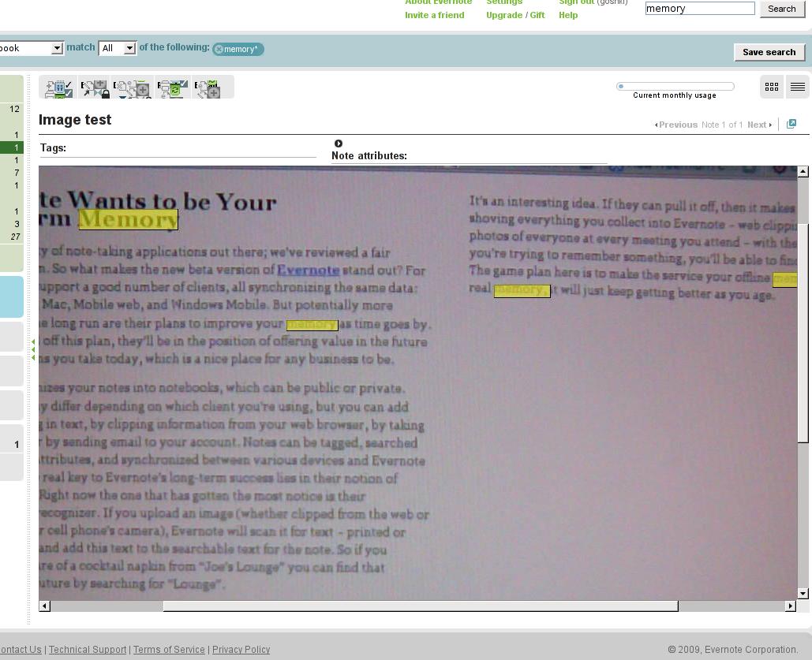
Task: Click the highlighted Memory heading in the image
Action: click(x=128, y=219)
